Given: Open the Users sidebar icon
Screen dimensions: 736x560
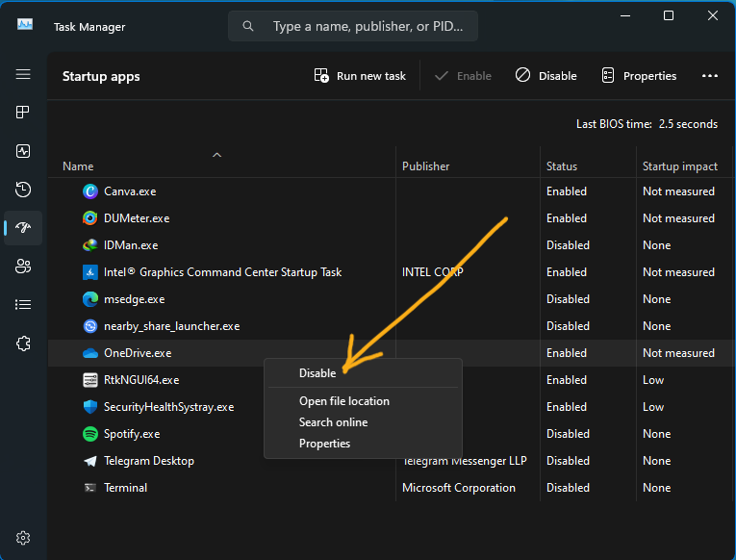Looking at the screenshot, I should (23, 267).
